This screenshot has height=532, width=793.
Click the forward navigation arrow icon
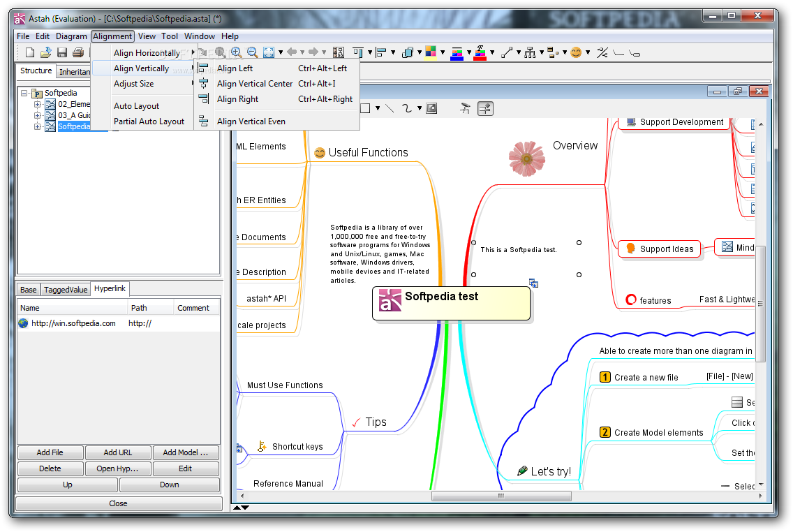click(x=313, y=52)
